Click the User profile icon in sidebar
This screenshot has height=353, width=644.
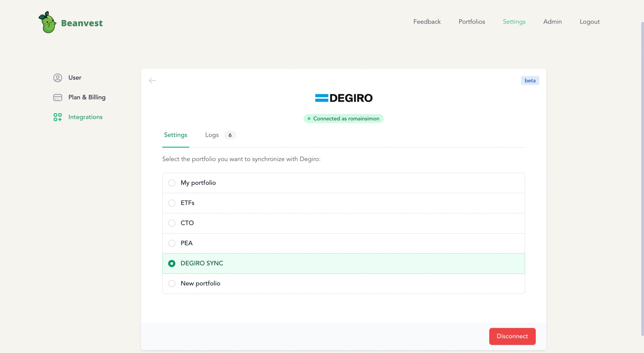(58, 78)
